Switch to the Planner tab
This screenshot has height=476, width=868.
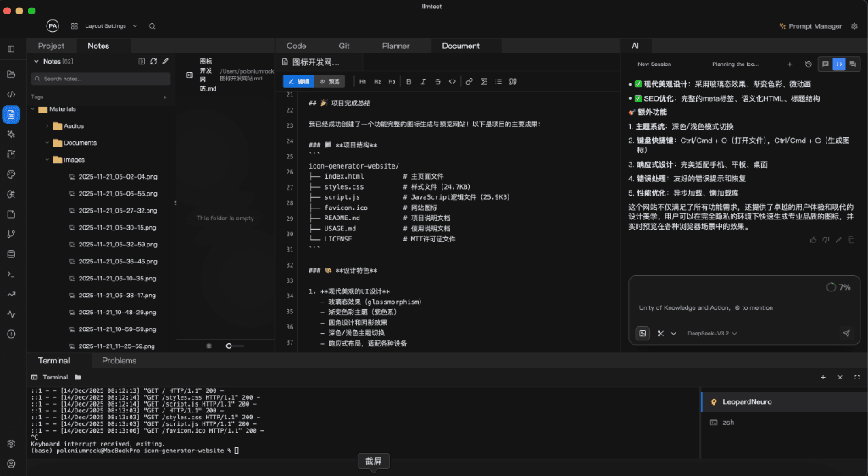396,46
